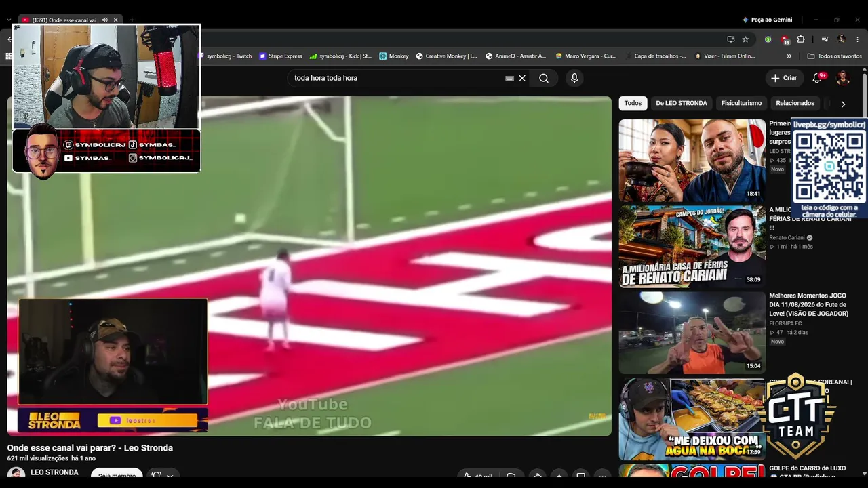Open the LEO STRONDA channel name
Screen dimensions: 868x488
pos(54,472)
